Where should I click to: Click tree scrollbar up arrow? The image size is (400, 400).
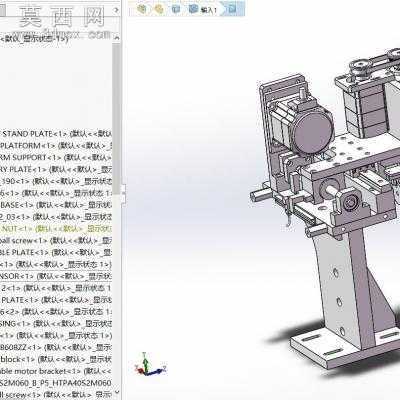[x=116, y=38]
